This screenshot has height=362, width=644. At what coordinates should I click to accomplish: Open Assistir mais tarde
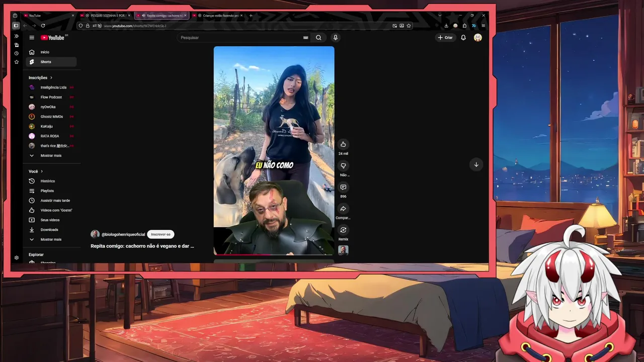[x=52, y=201]
